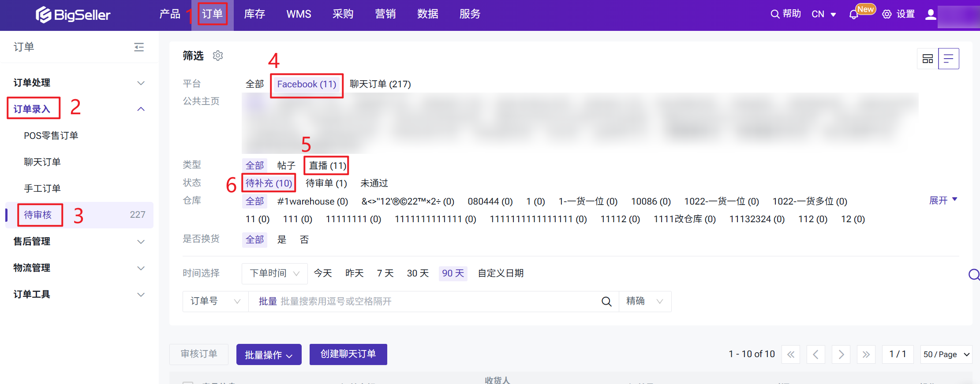Open the user account avatar icon
Screen dimensions: 980x384
click(x=931, y=15)
